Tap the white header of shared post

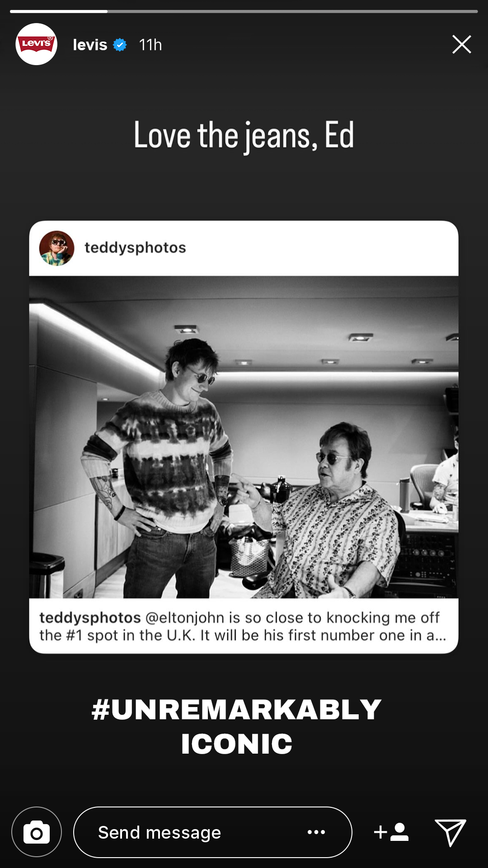244,248
